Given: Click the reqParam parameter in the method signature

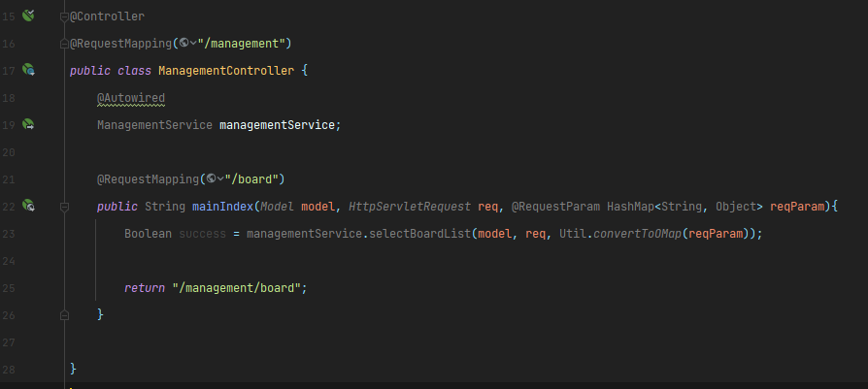Looking at the screenshot, I should pos(797,207).
